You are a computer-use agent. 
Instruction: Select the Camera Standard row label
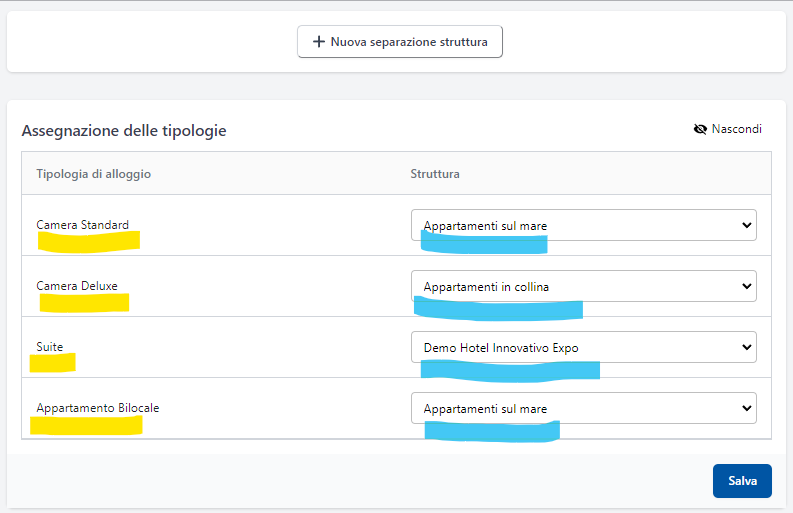[x=82, y=225]
